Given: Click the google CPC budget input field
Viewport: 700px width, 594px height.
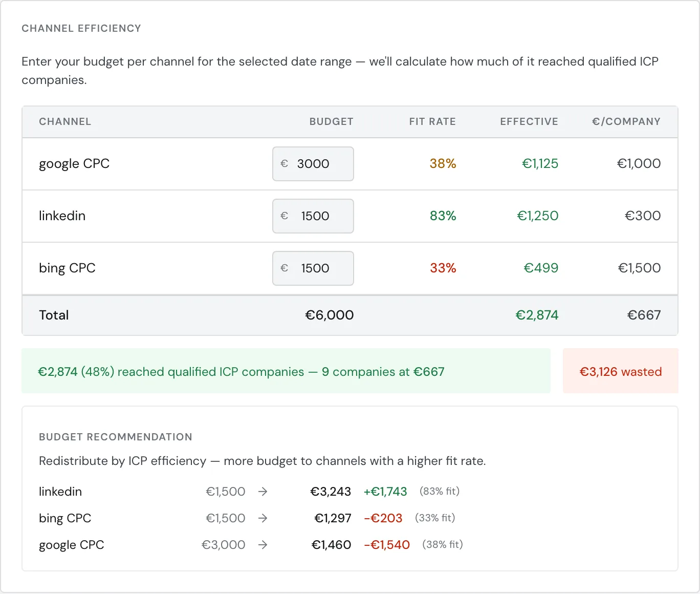Looking at the screenshot, I should pyautogui.click(x=313, y=164).
